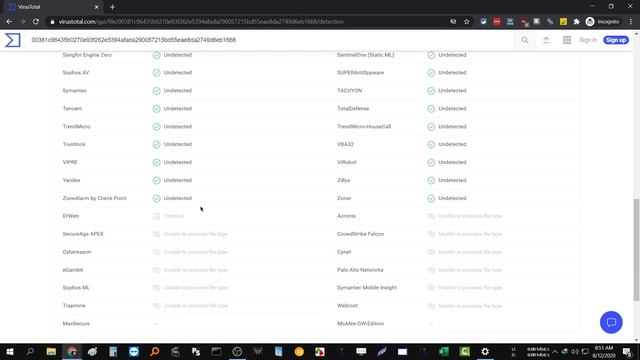This screenshot has width=640, height=360.
Task: Open File Explorer from the taskbar
Action: pyautogui.click(x=51, y=351)
